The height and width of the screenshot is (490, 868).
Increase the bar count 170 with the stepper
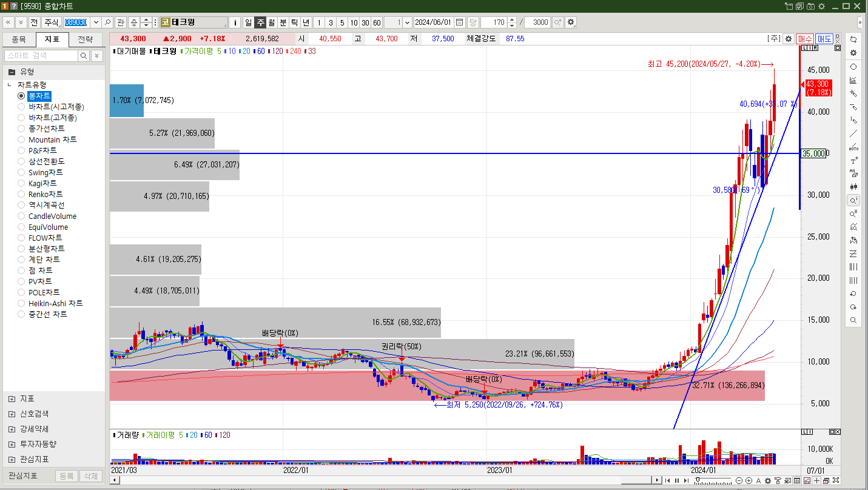click(x=513, y=19)
